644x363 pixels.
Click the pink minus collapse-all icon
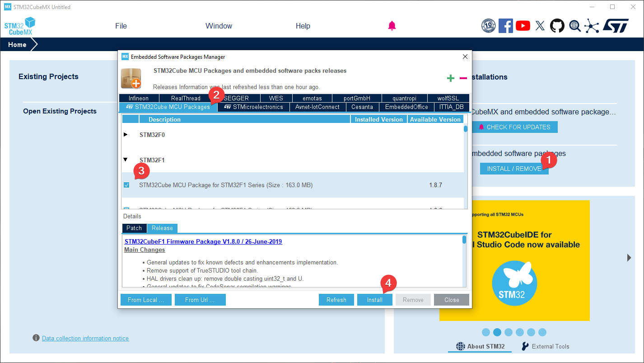point(463,78)
